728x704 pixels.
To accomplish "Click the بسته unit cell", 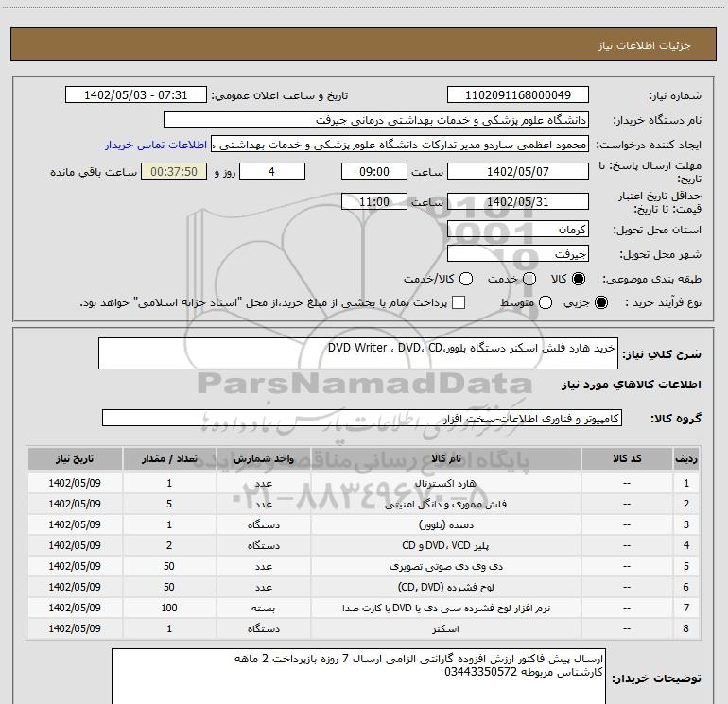I will [x=263, y=608].
